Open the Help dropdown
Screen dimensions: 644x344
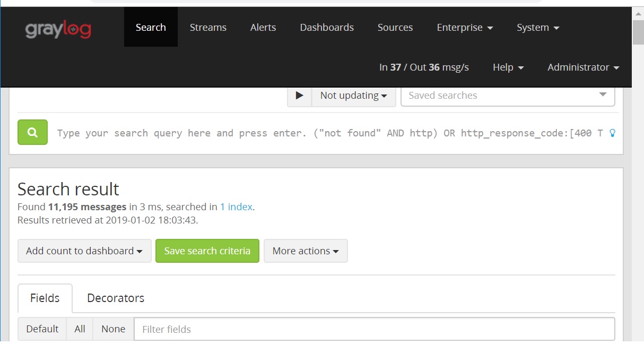[508, 67]
